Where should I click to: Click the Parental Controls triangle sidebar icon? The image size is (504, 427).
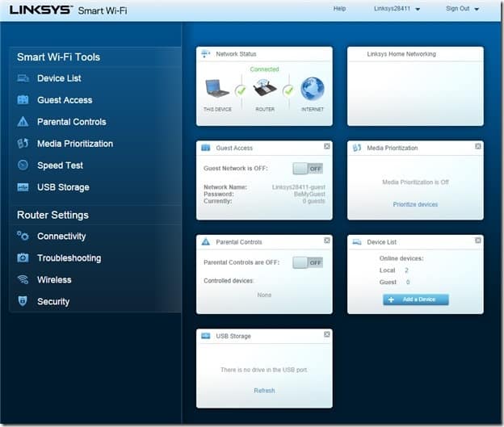23,122
